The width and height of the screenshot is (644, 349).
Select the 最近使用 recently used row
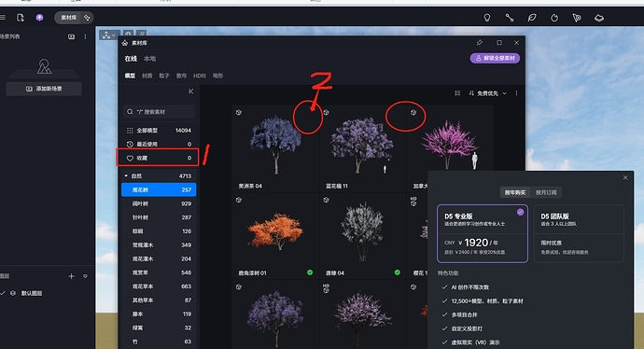tap(159, 144)
